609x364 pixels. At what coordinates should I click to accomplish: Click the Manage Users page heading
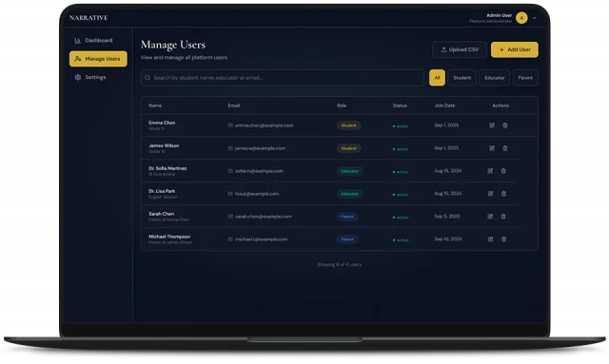point(173,45)
